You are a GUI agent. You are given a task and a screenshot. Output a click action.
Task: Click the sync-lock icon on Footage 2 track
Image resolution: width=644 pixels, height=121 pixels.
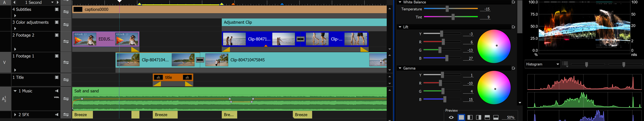pyautogui.click(x=66, y=42)
